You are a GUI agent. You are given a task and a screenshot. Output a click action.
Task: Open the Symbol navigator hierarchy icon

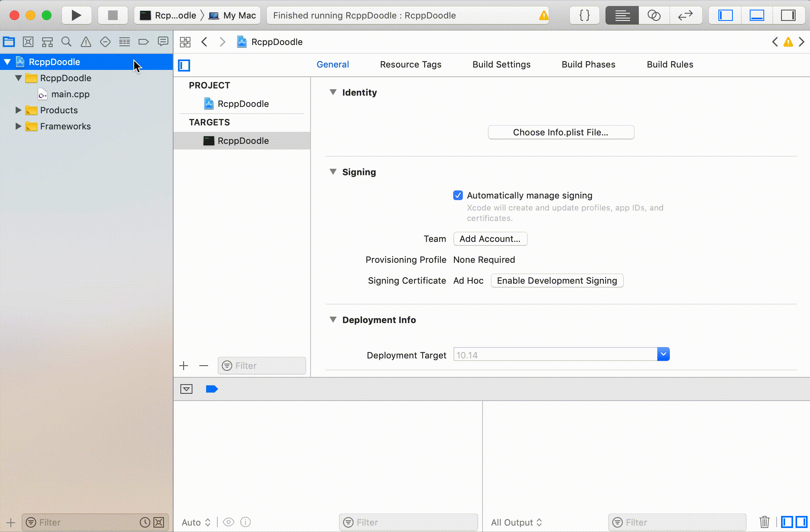click(x=47, y=41)
